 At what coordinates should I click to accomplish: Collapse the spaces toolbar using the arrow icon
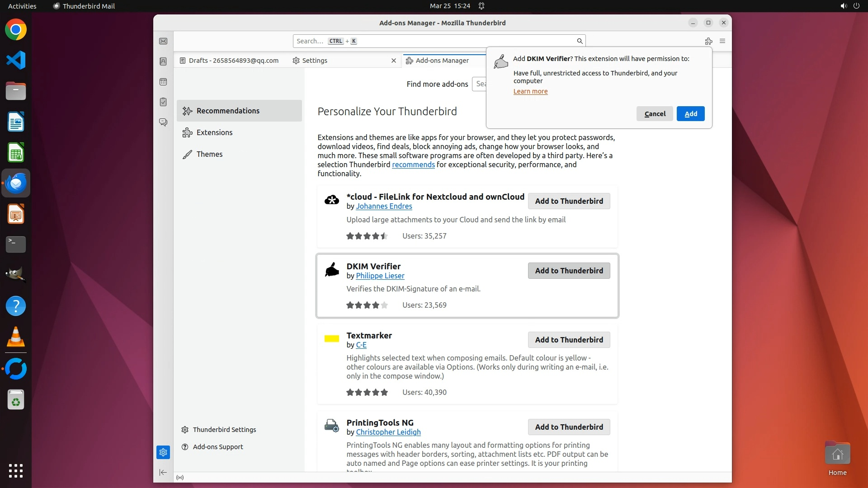[163, 473]
